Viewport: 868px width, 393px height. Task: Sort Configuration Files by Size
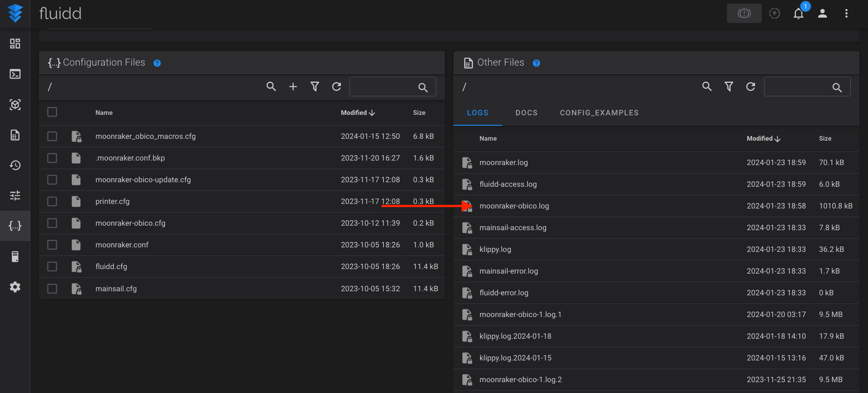[x=419, y=113]
